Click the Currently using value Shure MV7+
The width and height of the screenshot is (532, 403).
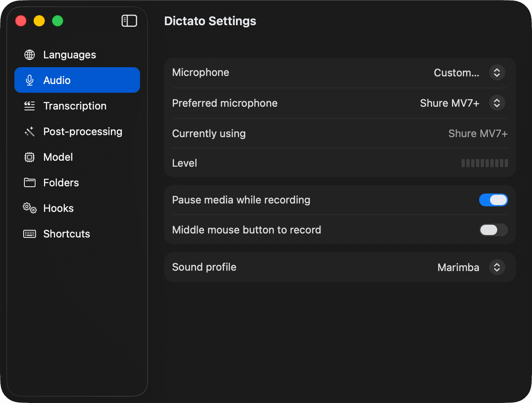478,134
